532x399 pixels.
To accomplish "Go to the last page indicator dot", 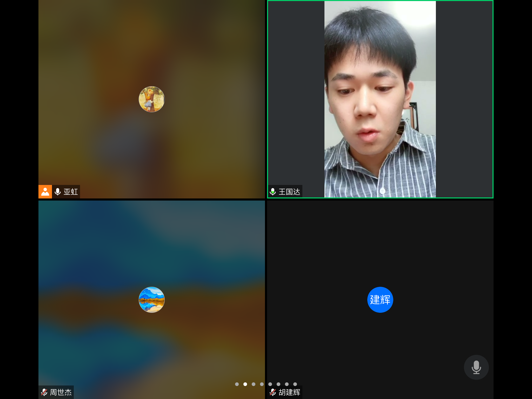I will click(x=295, y=384).
